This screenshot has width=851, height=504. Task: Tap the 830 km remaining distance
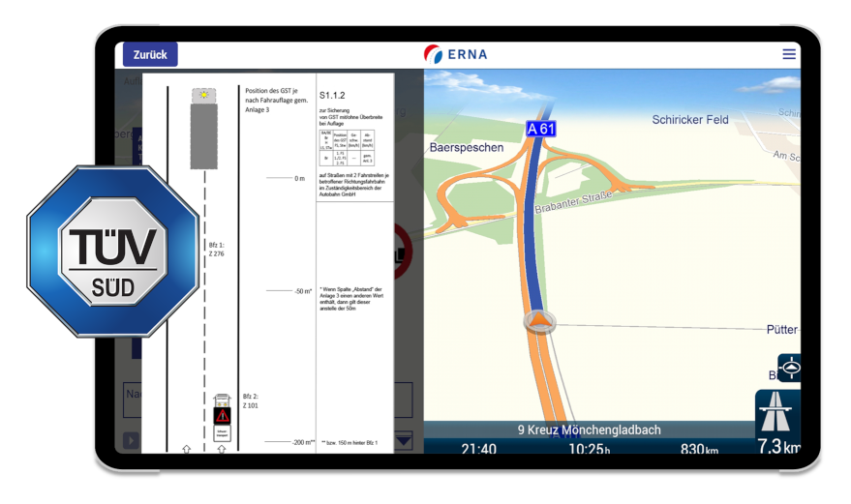coord(700,449)
